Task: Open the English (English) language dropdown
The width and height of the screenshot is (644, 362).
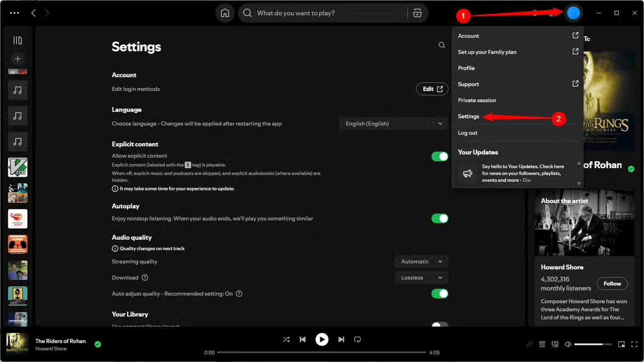Action: pos(393,124)
